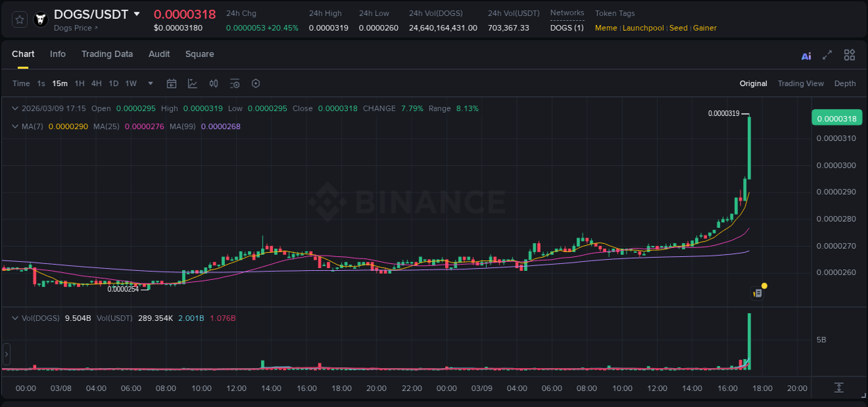Collapse the OHLC info row chevron
The width and height of the screenshot is (868, 407).
pos(15,108)
